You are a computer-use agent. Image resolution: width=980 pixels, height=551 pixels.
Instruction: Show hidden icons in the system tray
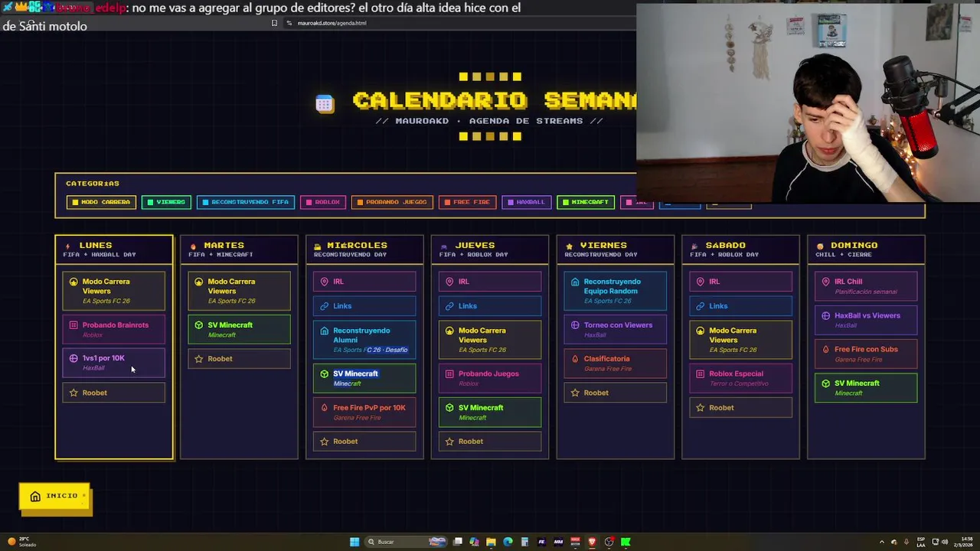click(881, 542)
